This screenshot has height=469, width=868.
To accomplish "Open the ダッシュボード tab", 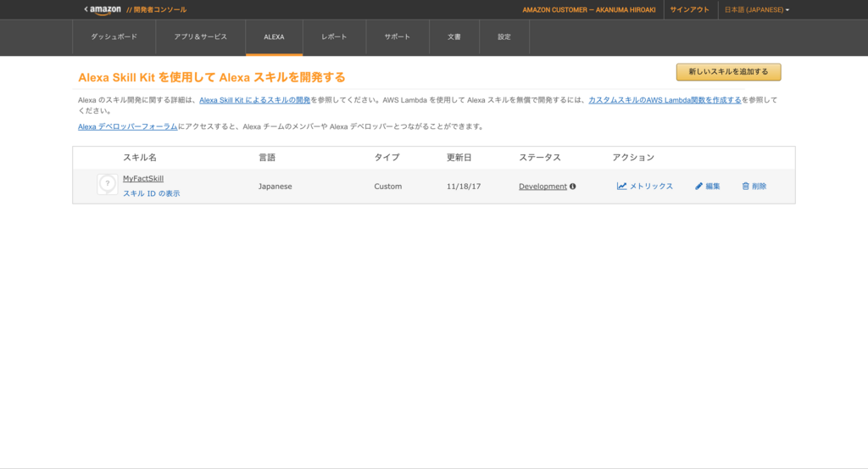I will tap(114, 37).
